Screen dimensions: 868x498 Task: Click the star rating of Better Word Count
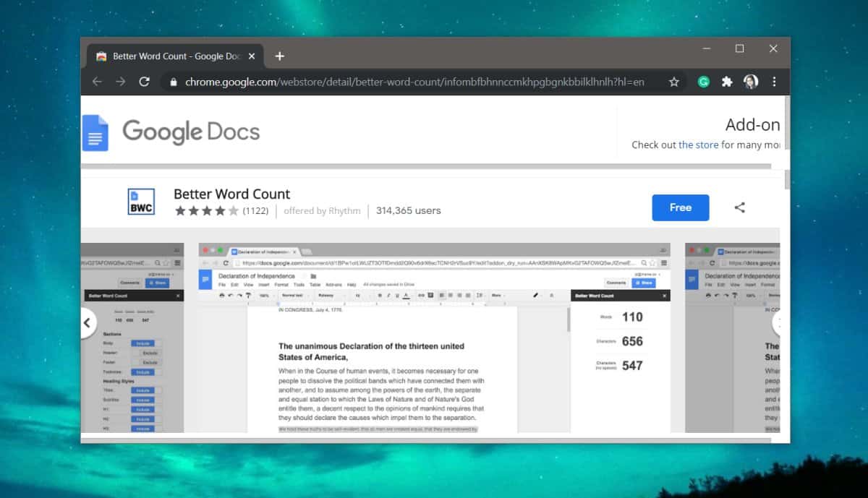coord(206,211)
